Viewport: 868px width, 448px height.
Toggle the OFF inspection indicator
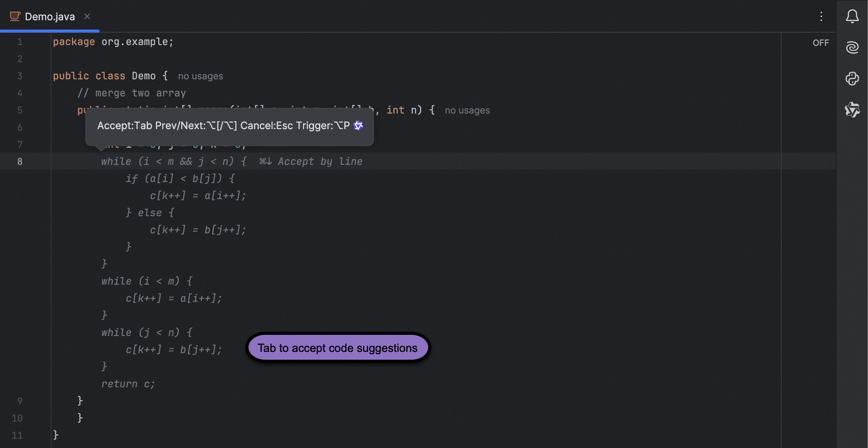821,43
